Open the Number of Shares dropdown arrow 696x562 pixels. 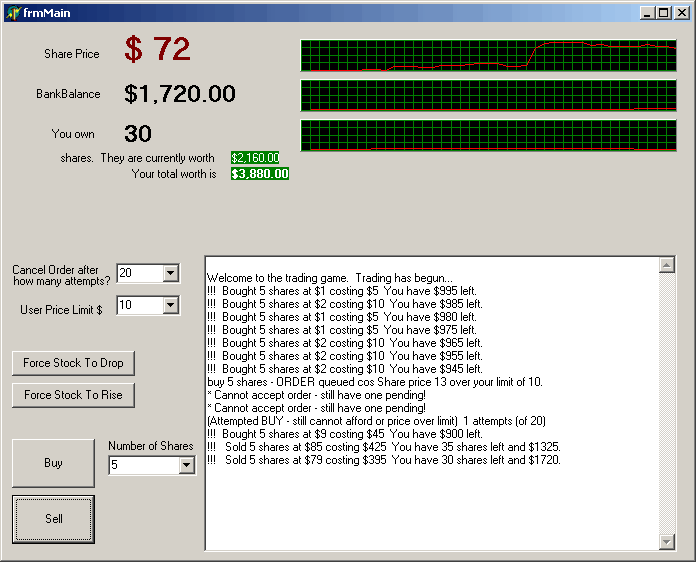tap(186, 465)
